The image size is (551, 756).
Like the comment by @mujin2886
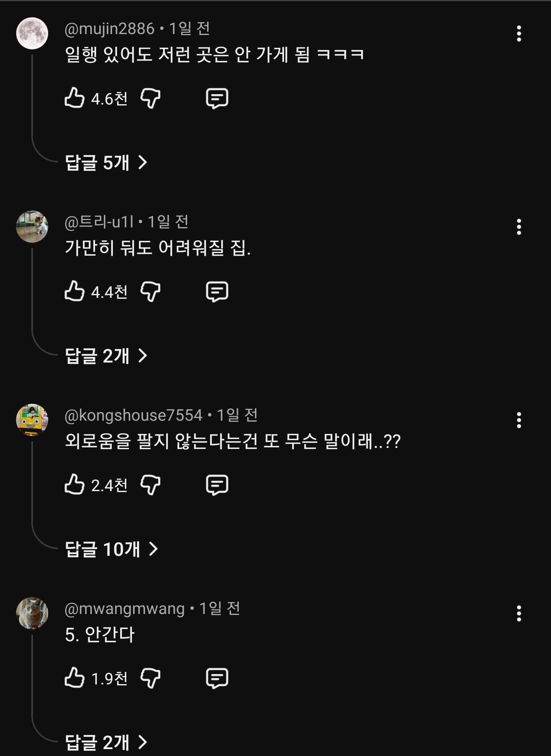75,98
